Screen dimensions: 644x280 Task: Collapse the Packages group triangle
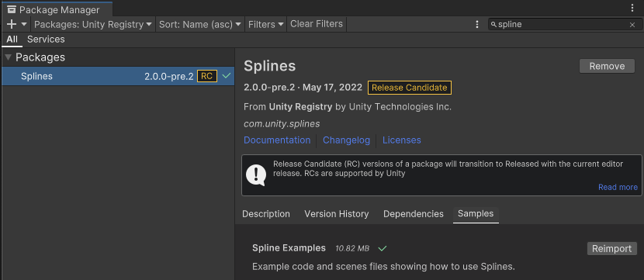click(x=9, y=57)
